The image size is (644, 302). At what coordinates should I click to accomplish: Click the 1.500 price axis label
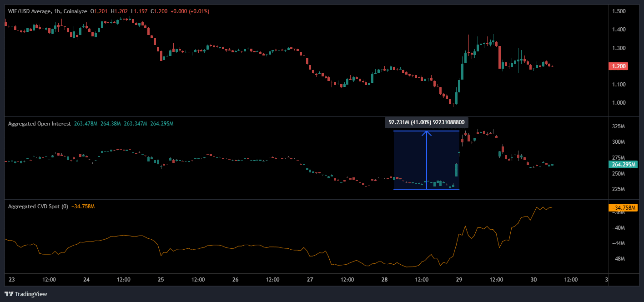[x=618, y=11]
